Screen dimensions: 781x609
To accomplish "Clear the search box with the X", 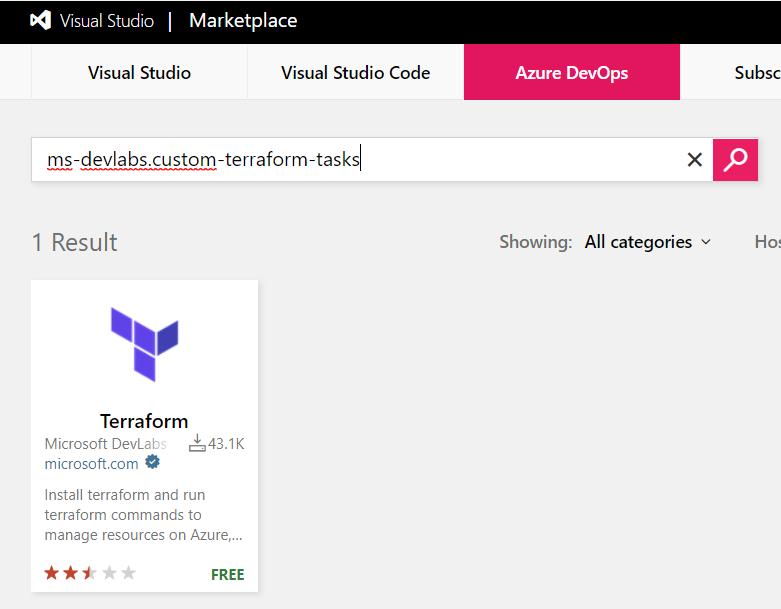I will 694,160.
